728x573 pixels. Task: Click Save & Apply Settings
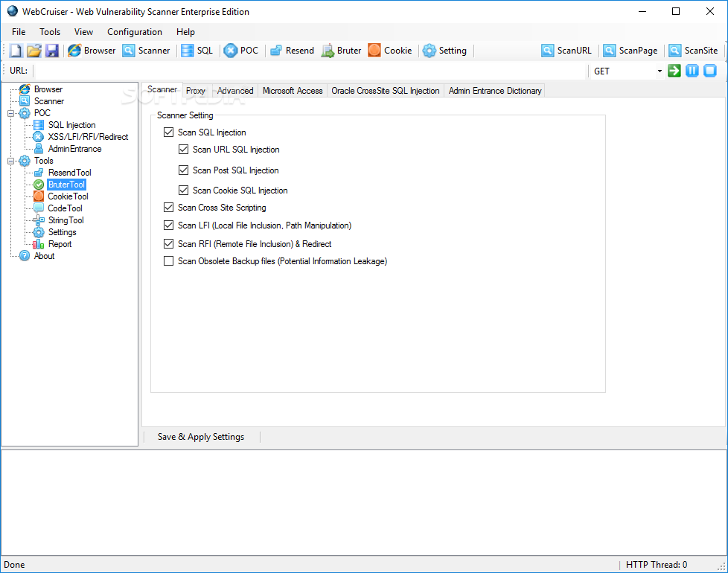pos(200,437)
